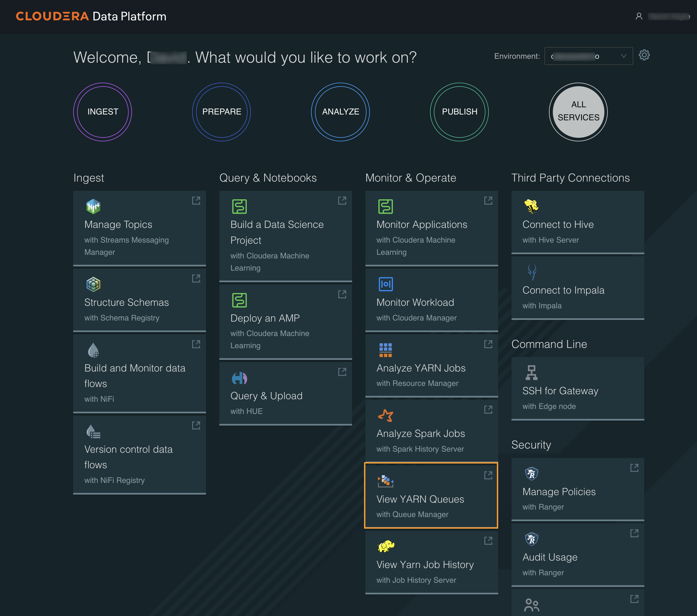Image resolution: width=697 pixels, height=616 pixels.
Task: Select the PREPARE circle filter
Action: point(222,112)
